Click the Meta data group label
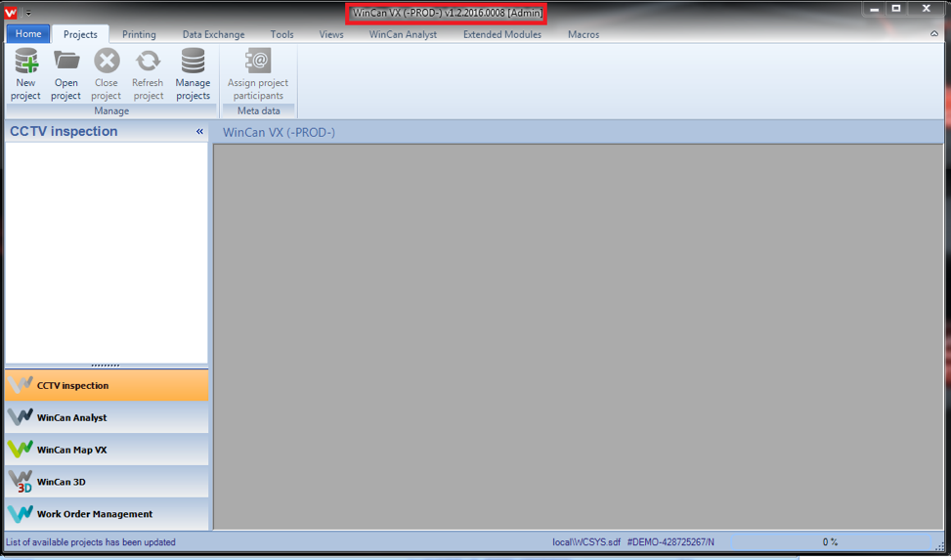Screen dimensions: 951x560 (x=258, y=111)
